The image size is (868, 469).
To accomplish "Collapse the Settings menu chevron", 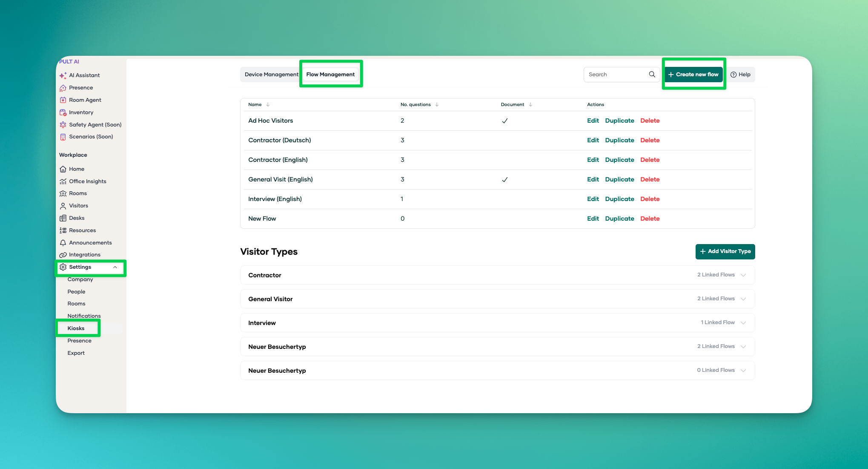I will [115, 267].
